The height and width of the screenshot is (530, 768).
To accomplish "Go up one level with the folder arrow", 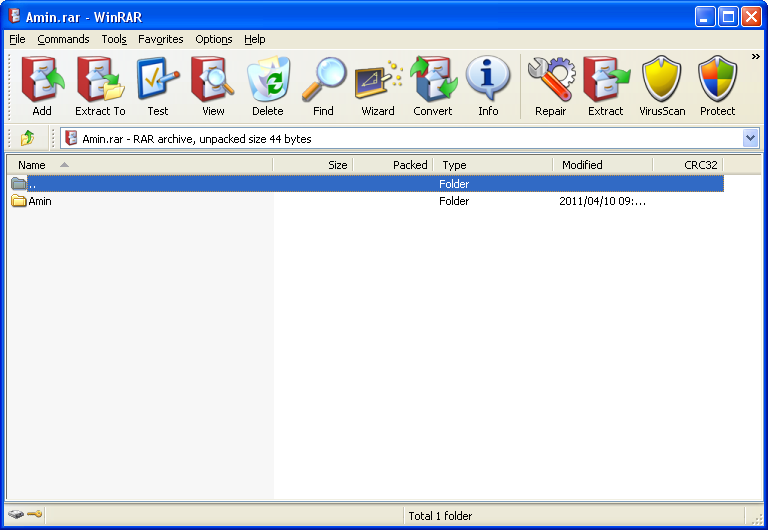I will (x=27, y=138).
